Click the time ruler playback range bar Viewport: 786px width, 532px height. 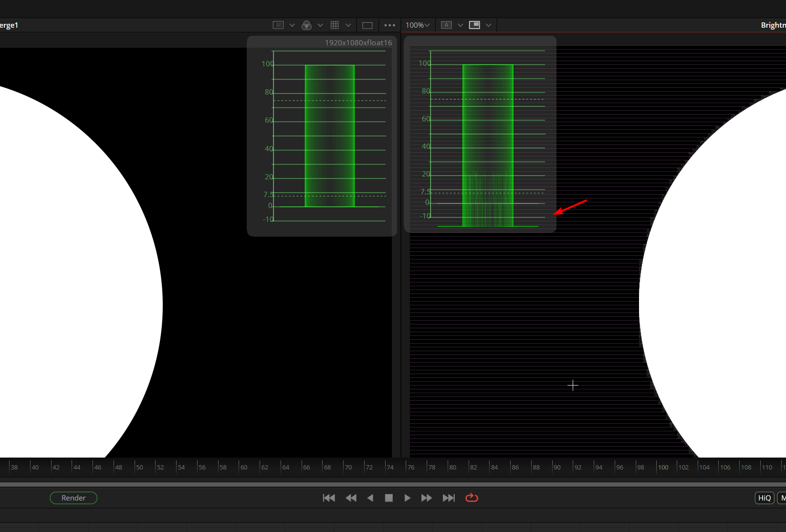click(393, 484)
